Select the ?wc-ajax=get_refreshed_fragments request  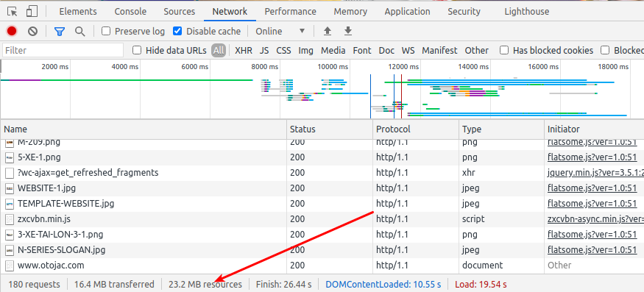tap(322, 173)
